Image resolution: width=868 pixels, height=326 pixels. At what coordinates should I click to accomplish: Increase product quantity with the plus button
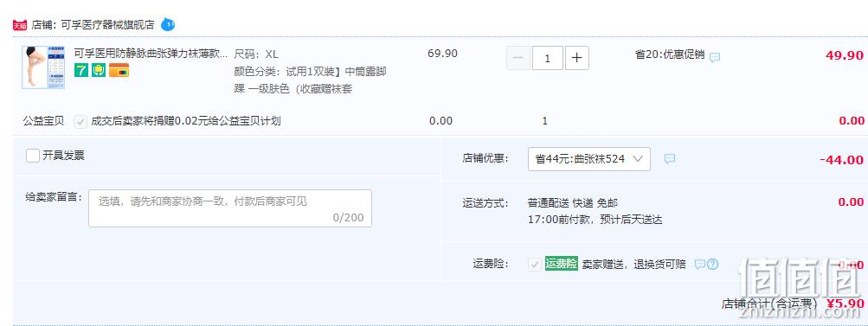577,58
